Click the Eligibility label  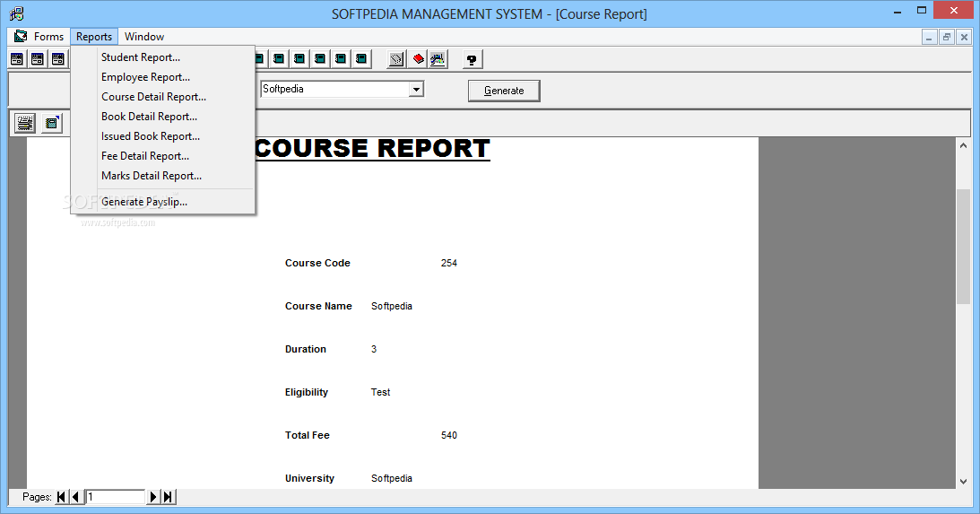(307, 393)
